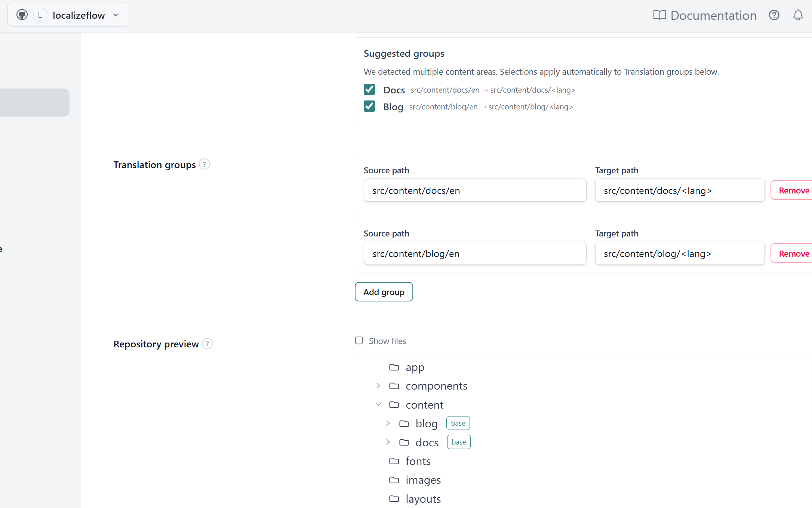
Task: Expand the blog folder chevron
Action: coord(388,423)
